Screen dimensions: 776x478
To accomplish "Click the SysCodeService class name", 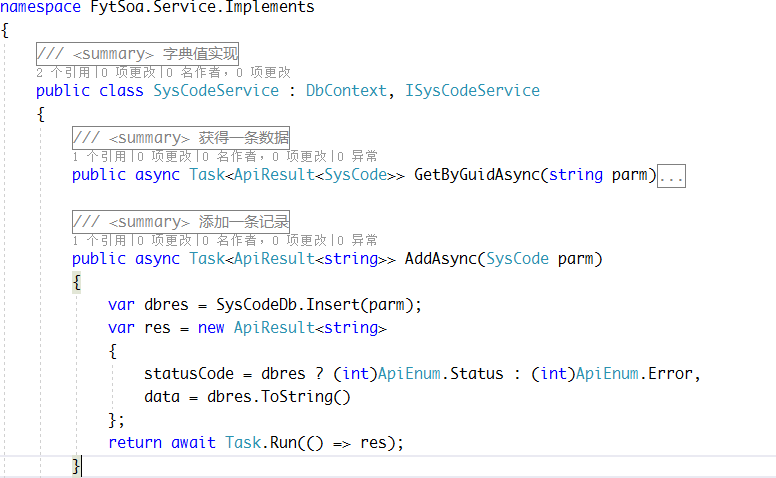I will pos(216,91).
